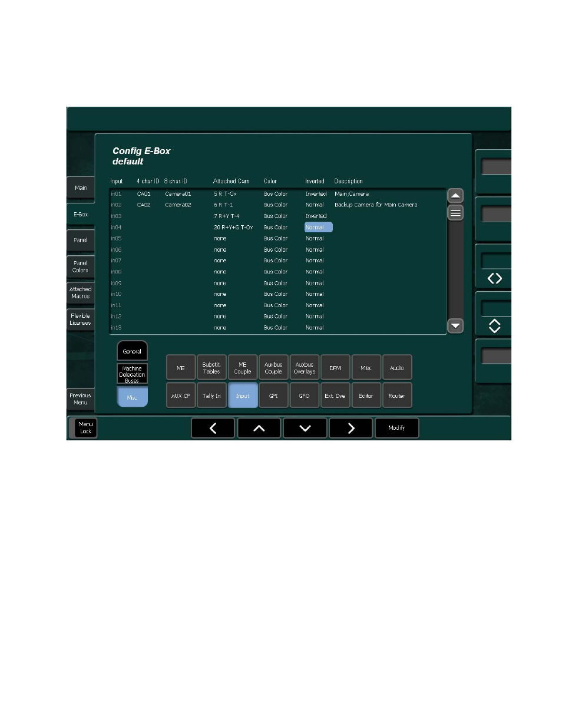Click Bus Color cell for in02
Screen dimensions: 562x728
pos(276,205)
